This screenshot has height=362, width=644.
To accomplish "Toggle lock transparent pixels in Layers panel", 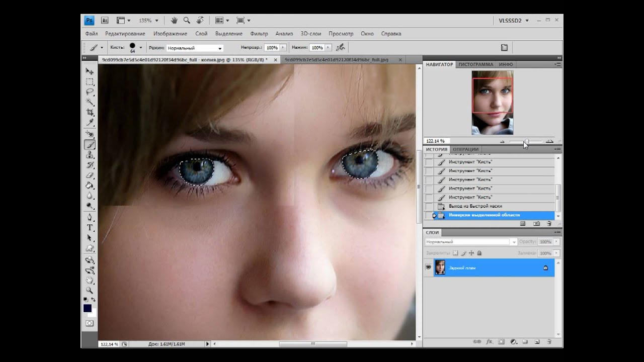I will click(x=455, y=253).
